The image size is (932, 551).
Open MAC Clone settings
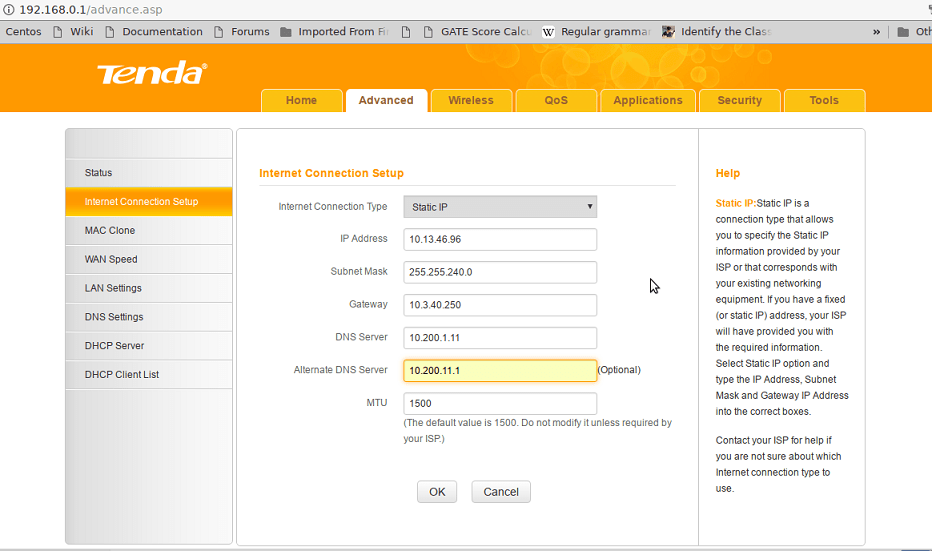149,230
